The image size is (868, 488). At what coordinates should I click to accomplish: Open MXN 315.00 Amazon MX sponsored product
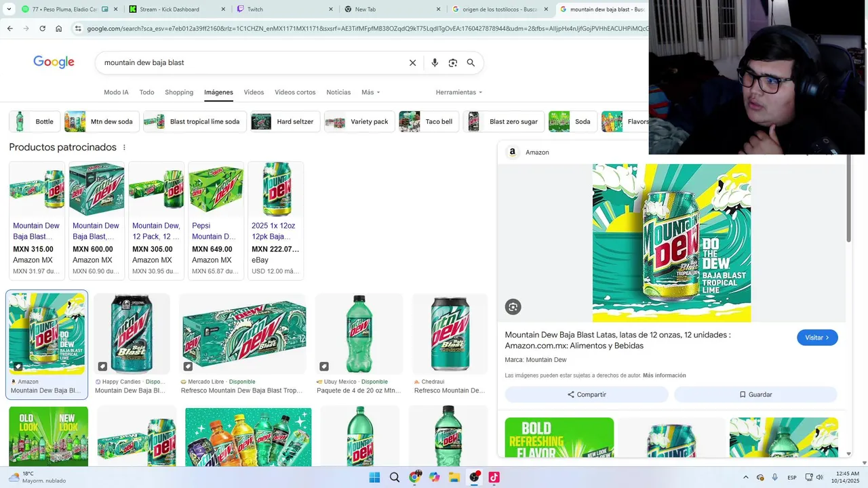[x=37, y=220]
